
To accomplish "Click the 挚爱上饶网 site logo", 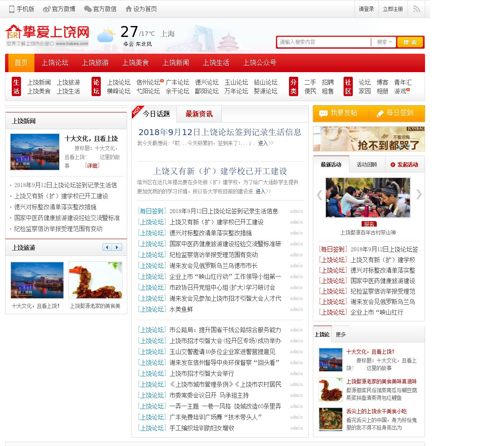I will coord(47,35).
